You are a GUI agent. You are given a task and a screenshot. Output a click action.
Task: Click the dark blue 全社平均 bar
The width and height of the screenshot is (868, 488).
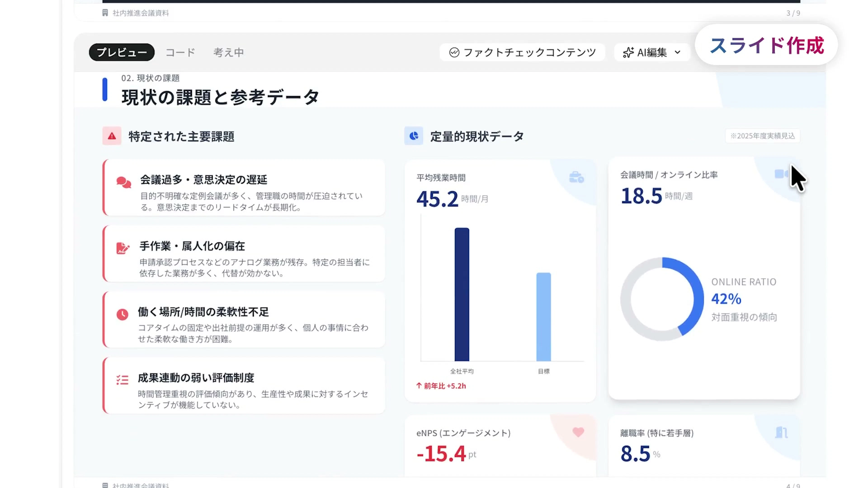[462, 294]
